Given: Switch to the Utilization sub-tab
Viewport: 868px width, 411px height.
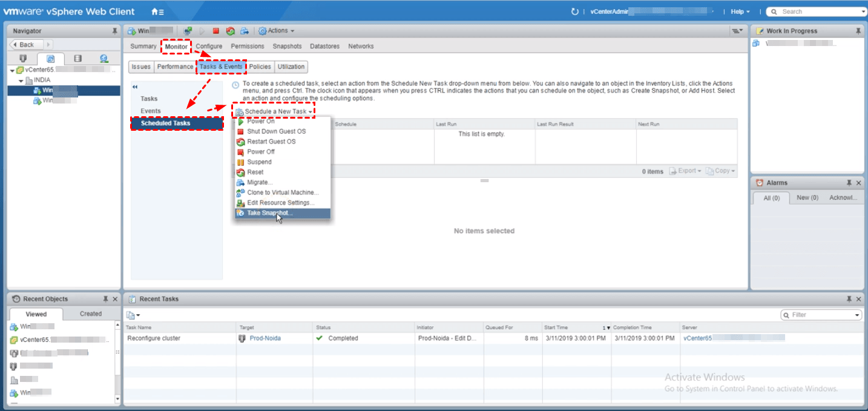Looking at the screenshot, I should (x=291, y=67).
